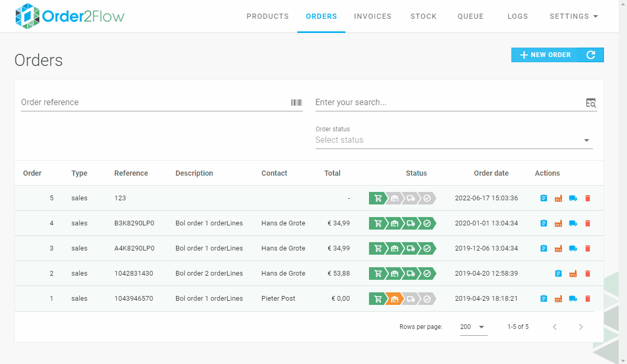Click blue truck action icon for order 5
This screenshot has height=364, width=627.
[573, 198]
